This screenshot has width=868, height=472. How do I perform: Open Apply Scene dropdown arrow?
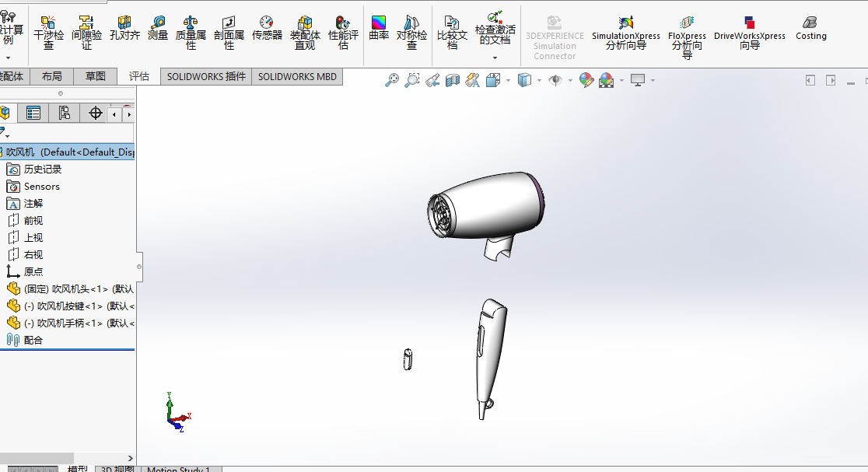(x=621, y=81)
